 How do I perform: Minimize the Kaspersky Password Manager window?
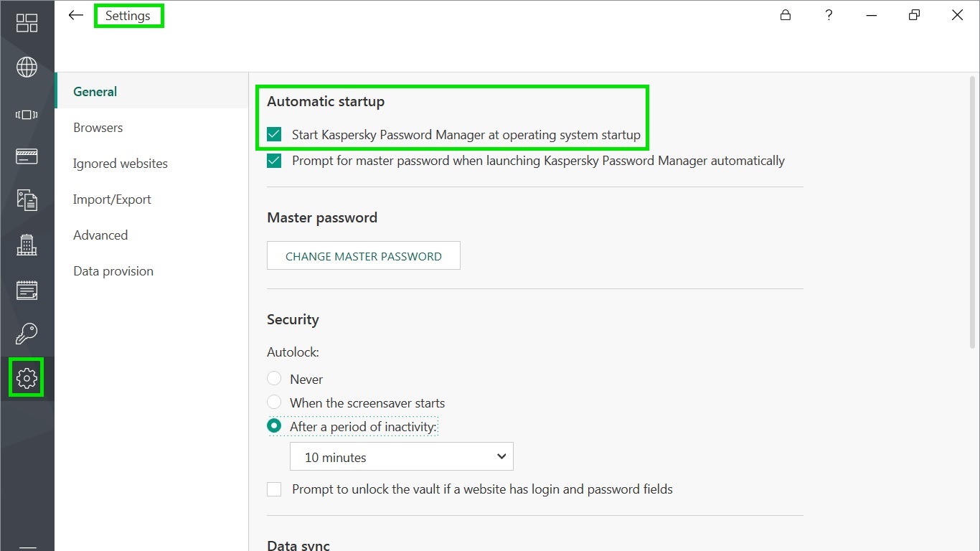872,15
